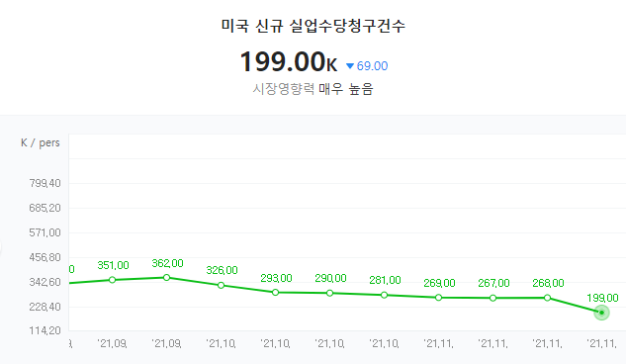Screen dimensions: 626x364
Task: Click the blue down-arrow change indicator
Action: [350, 66]
